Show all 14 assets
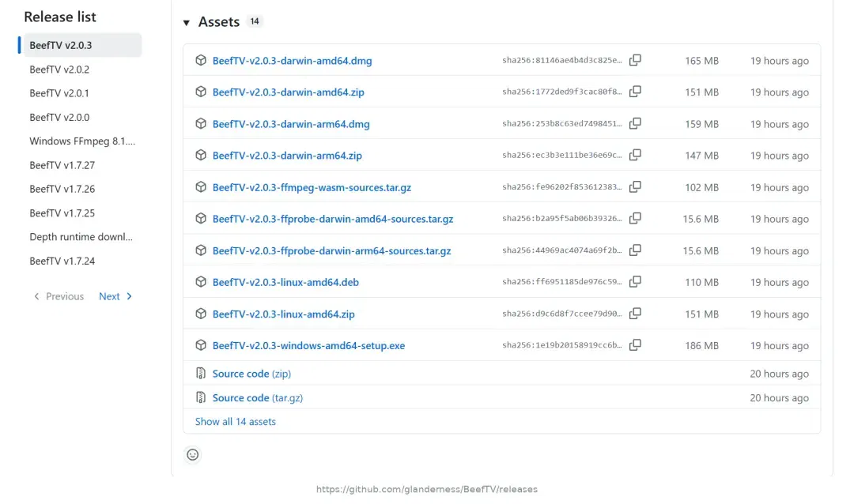 click(236, 421)
